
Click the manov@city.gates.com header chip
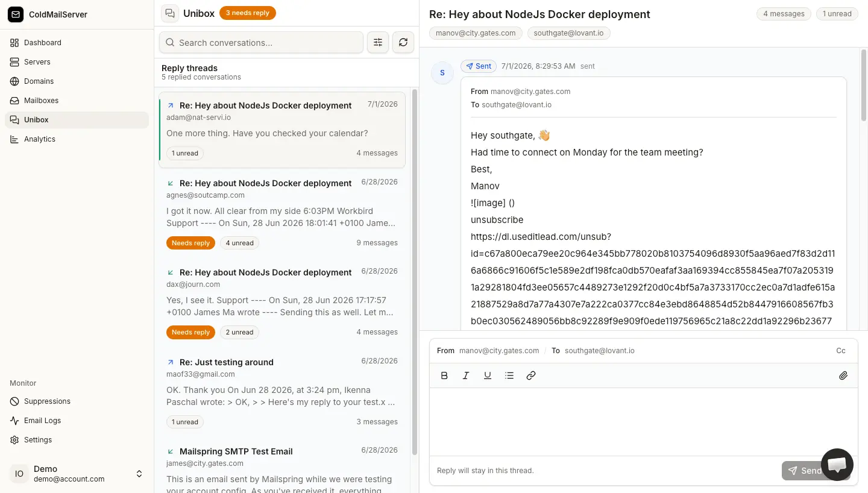476,33
